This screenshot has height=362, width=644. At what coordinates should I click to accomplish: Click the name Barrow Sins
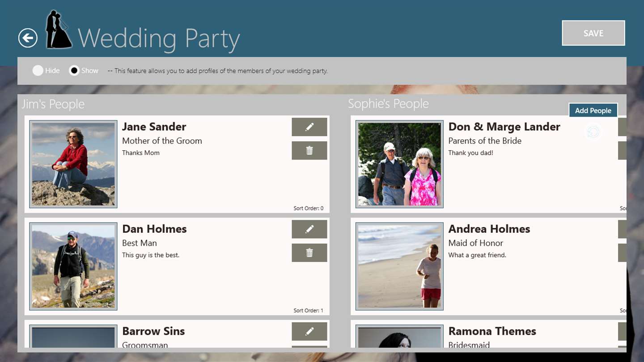coord(153,332)
